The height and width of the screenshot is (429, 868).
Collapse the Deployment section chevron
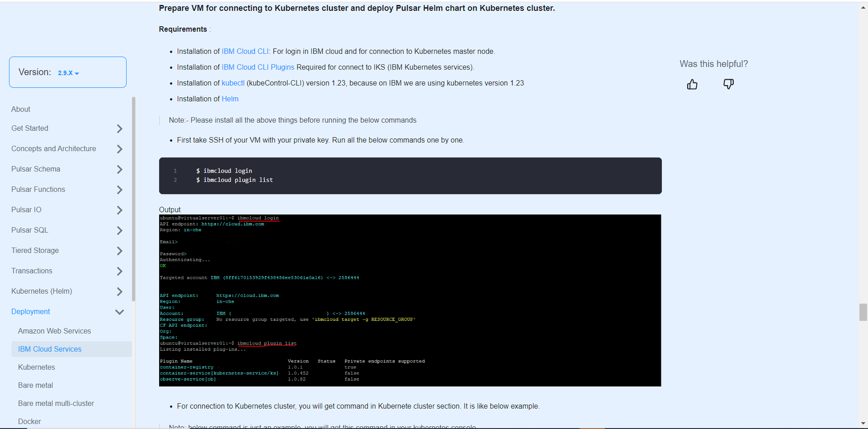(x=119, y=312)
